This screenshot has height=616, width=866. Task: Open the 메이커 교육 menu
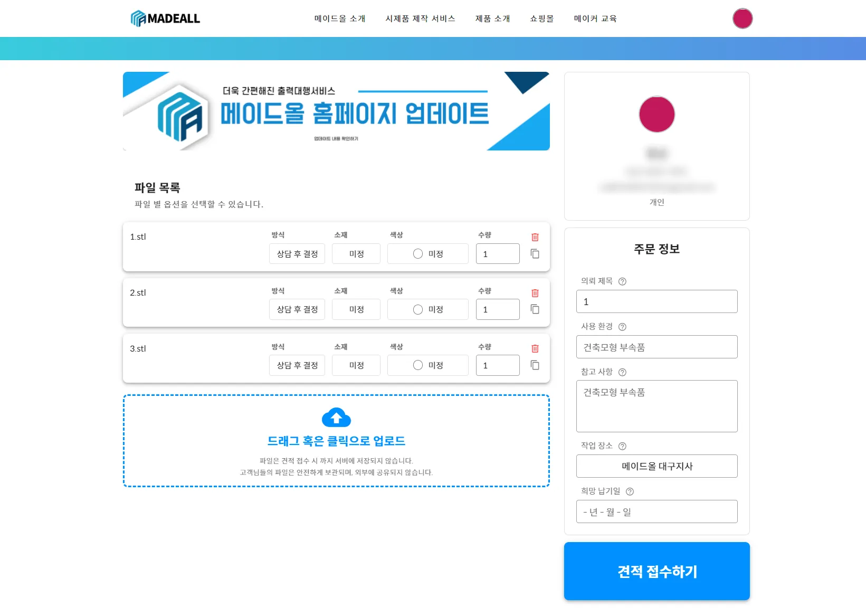pyautogui.click(x=595, y=18)
